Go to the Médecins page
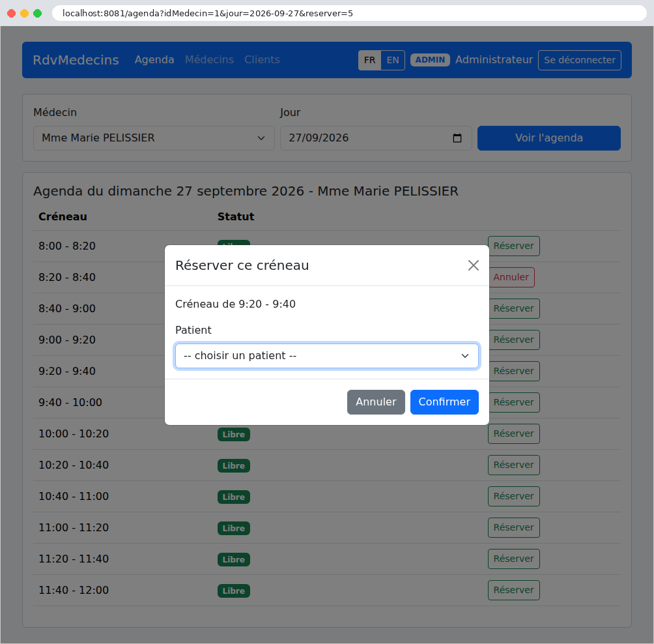Viewport: 654px width, 644px height. coord(209,60)
